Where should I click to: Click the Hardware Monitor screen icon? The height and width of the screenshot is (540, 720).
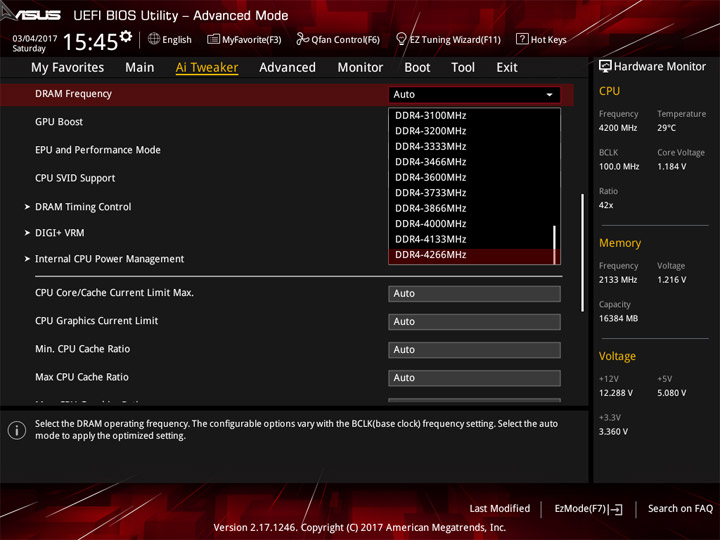(605, 67)
